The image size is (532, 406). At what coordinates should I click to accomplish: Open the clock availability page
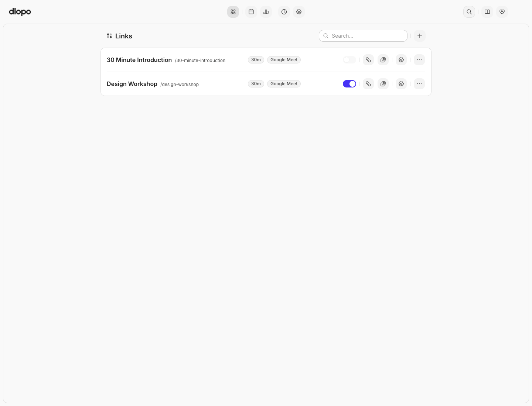284,12
